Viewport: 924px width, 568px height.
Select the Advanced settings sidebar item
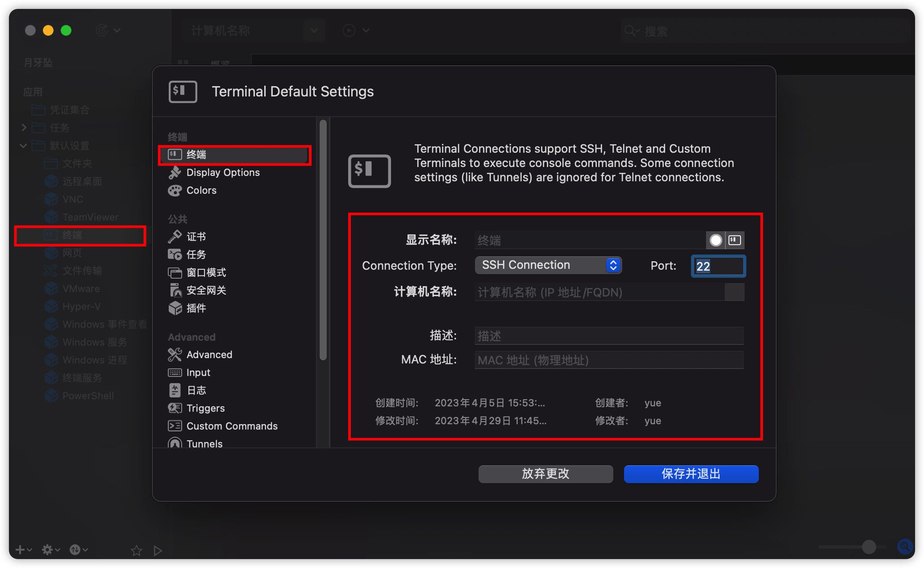click(209, 355)
